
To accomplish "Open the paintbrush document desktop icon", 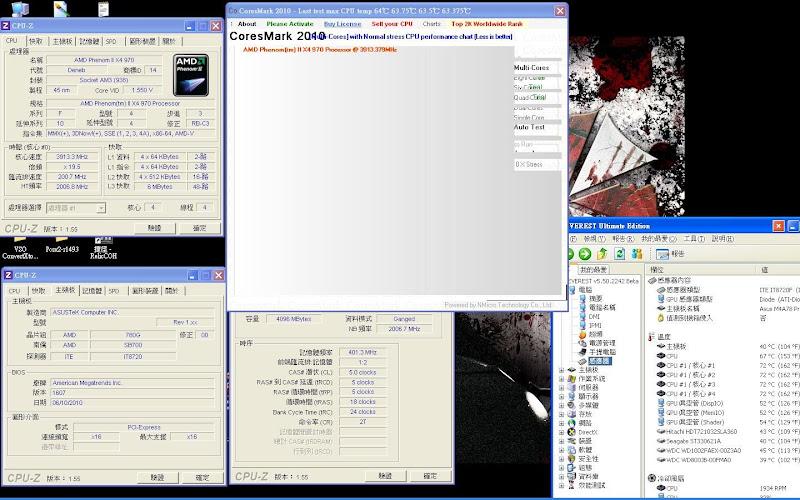I will 61,9.
